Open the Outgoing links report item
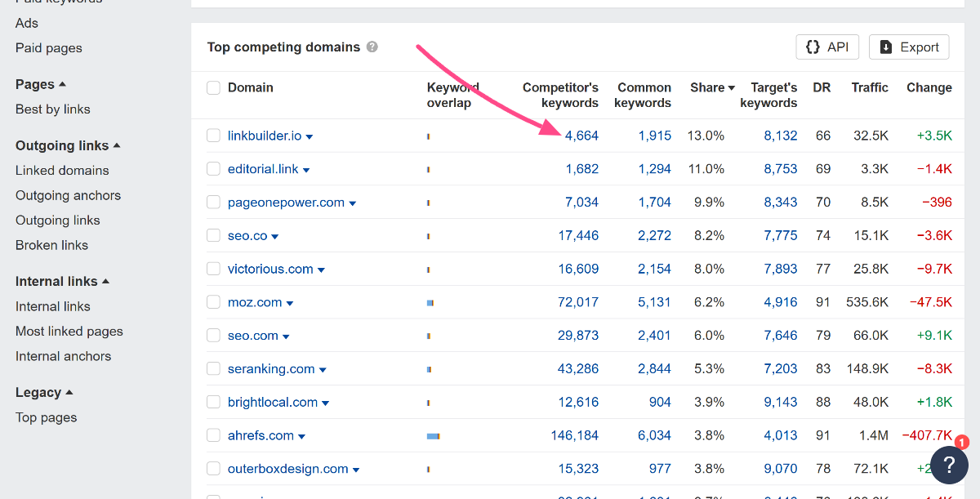 coord(58,221)
